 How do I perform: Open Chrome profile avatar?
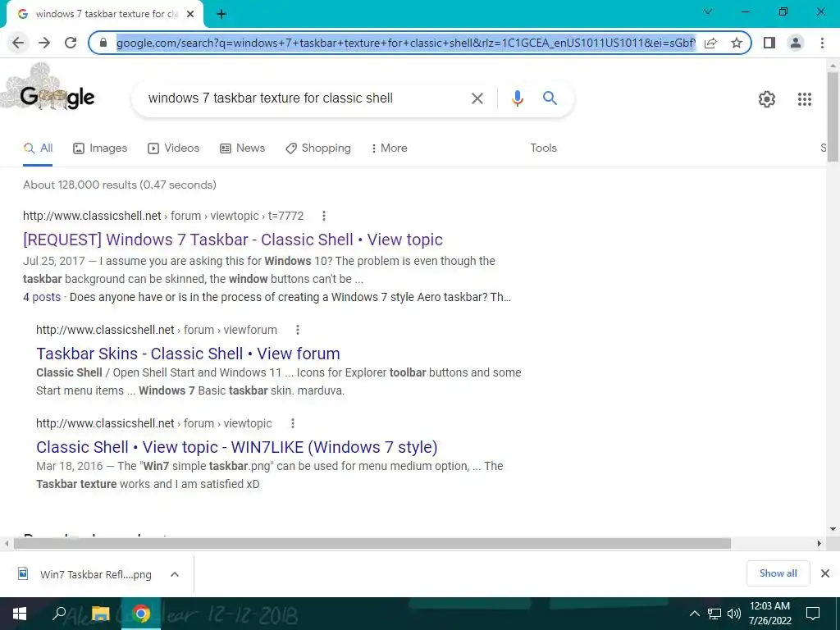(796, 43)
